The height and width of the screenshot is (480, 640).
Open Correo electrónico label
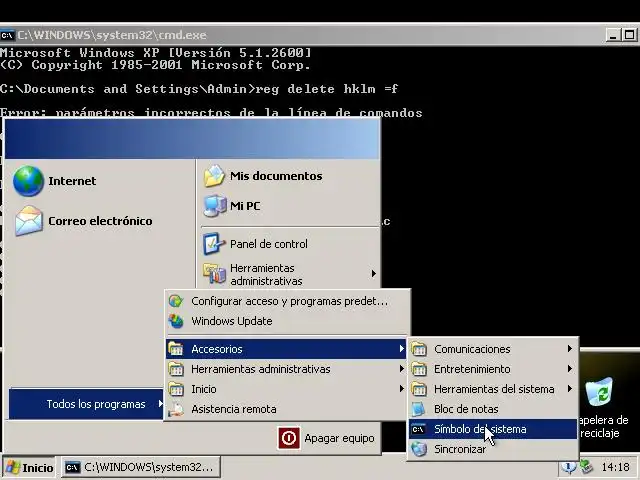(x=100, y=221)
